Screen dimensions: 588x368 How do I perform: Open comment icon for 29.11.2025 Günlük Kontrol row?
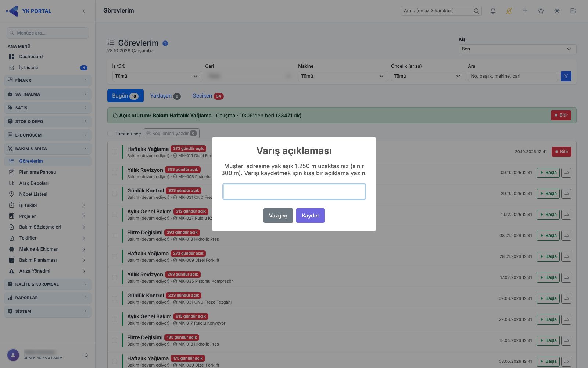pos(566,194)
